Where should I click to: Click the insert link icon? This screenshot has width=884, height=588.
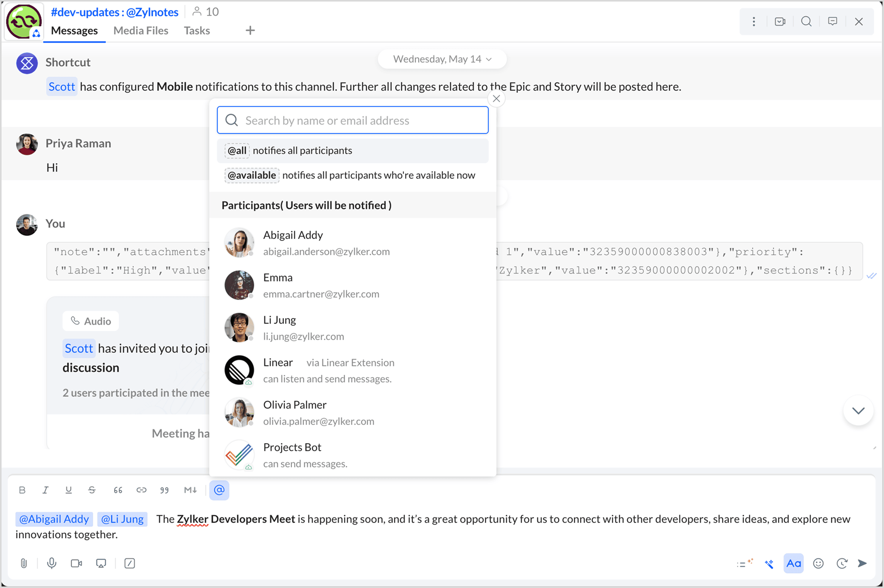click(141, 490)
